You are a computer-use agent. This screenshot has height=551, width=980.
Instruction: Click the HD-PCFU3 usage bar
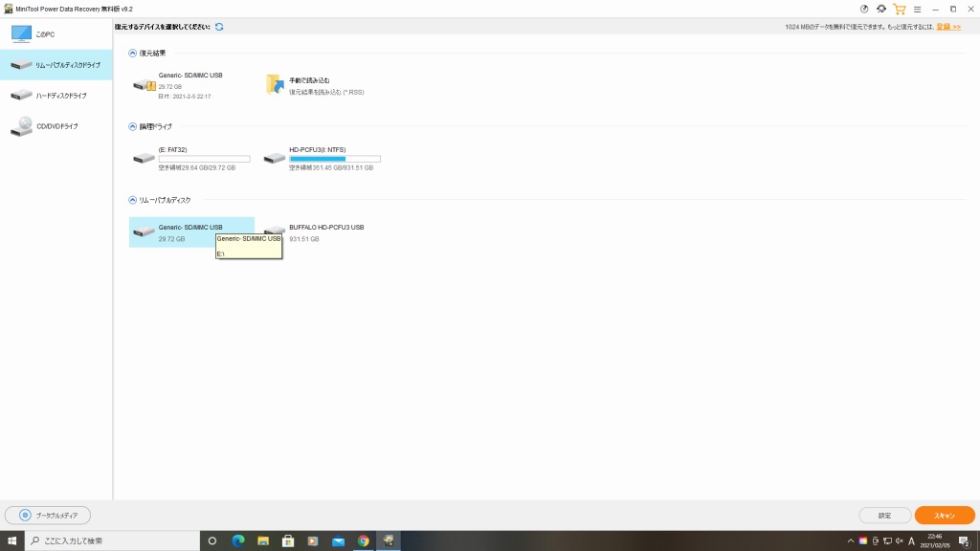click(x=334, y=159)
